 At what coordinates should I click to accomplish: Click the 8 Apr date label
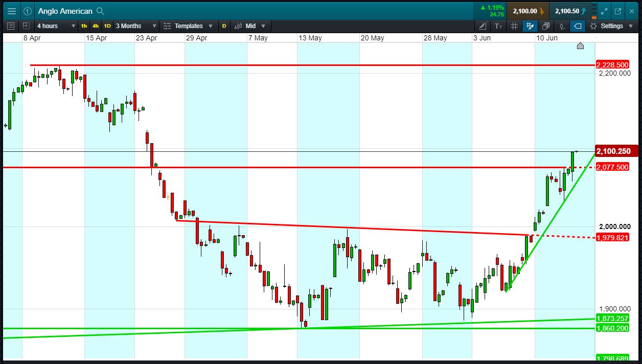click(x=32, y=38)
